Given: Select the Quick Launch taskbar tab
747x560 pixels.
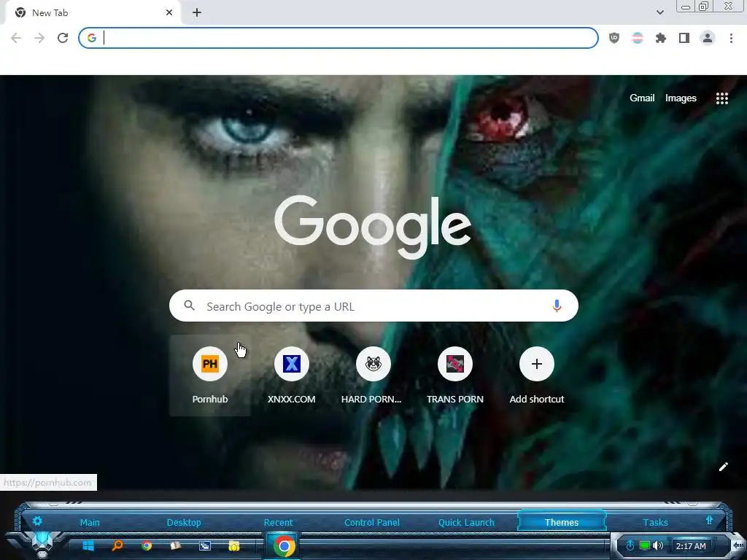Looking at the screenshot, I should (x=466, y=522).
